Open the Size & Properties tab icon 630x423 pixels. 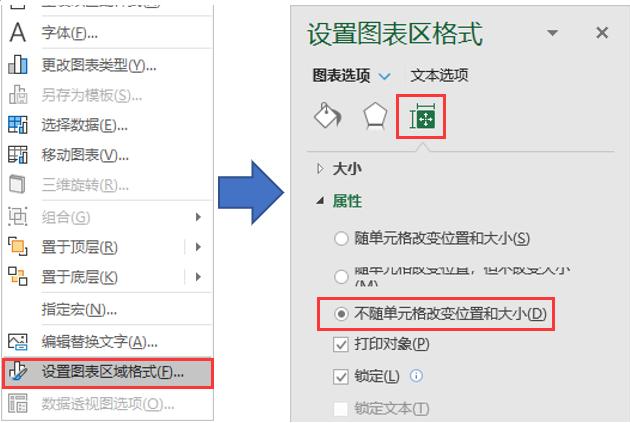pos(422,116)
